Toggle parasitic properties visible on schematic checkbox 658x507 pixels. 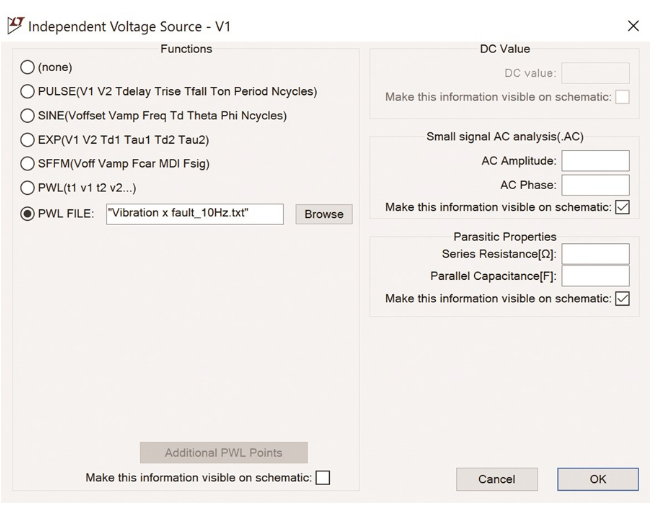622,299
